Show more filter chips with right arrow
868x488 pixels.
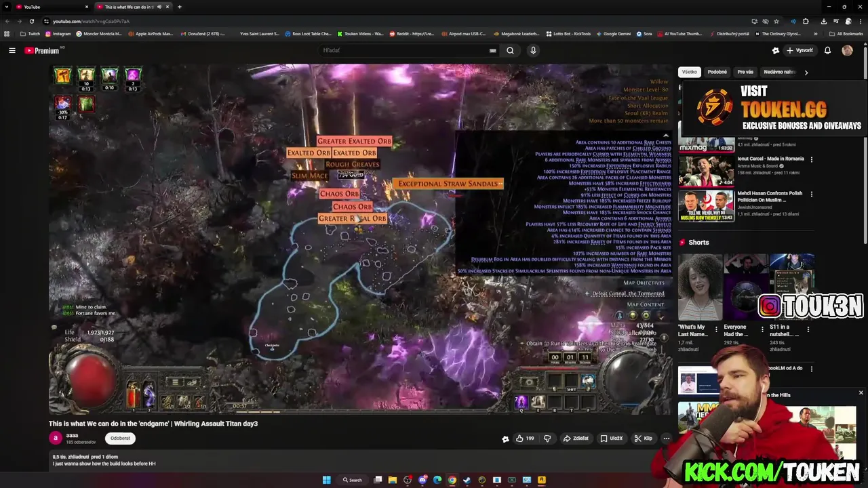point(806,72)
